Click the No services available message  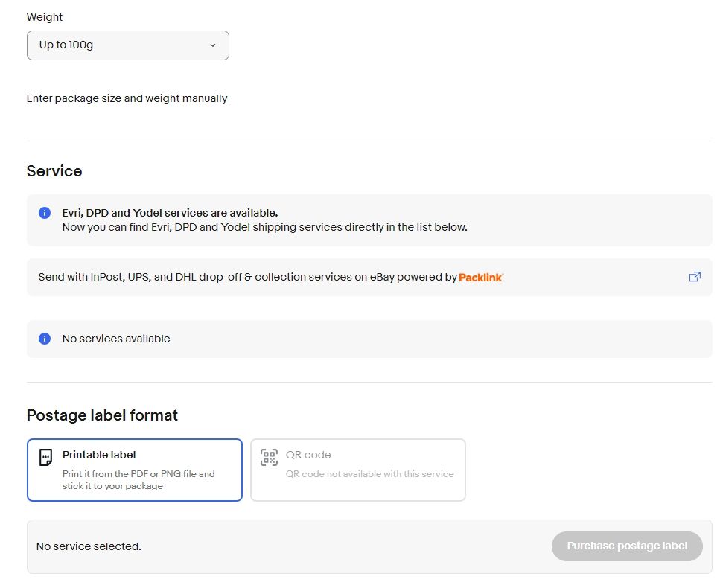pos(116,339)
